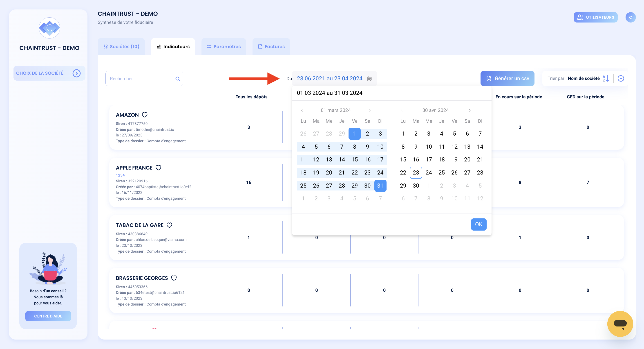Edit the 01 03 2024 au 31 03 2024 date input
Image resolution: width=644 pixels, height=349 pixels.
[x=391, y=93]
